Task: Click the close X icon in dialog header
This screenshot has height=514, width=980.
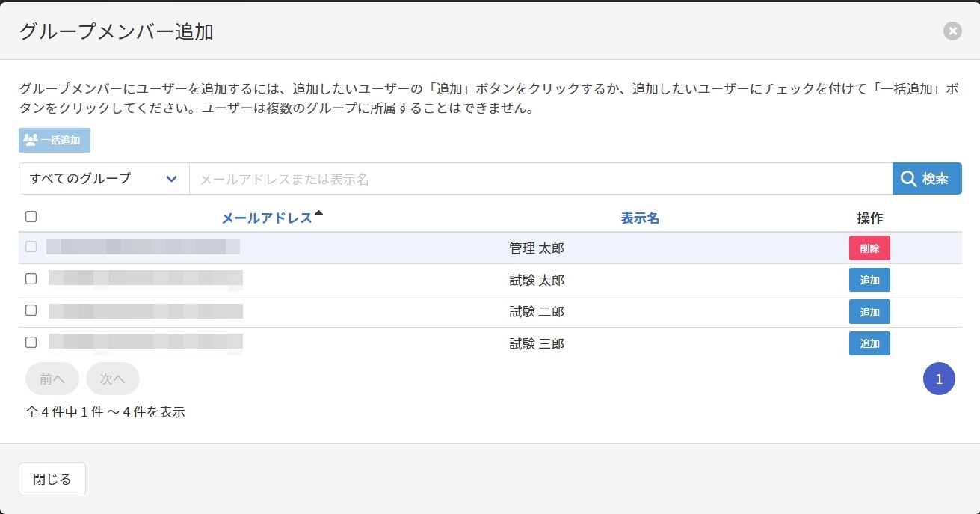Action: coord(952,31)
